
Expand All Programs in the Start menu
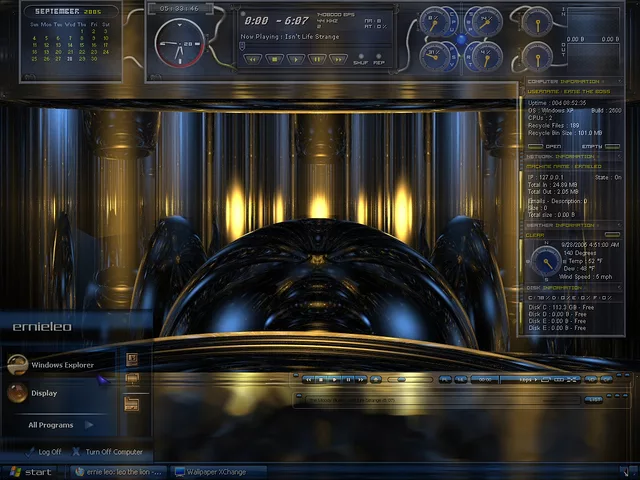coord(54,425)
